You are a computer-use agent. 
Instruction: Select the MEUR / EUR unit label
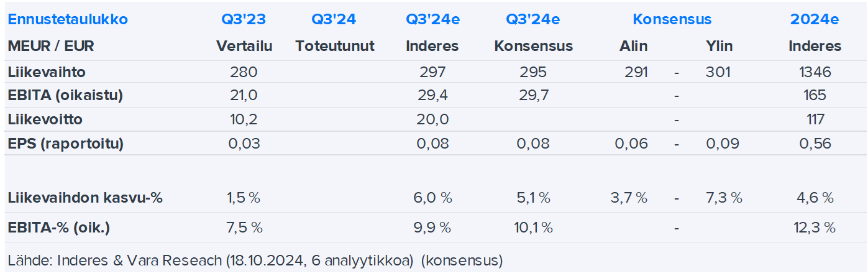[x=51, y=46]
